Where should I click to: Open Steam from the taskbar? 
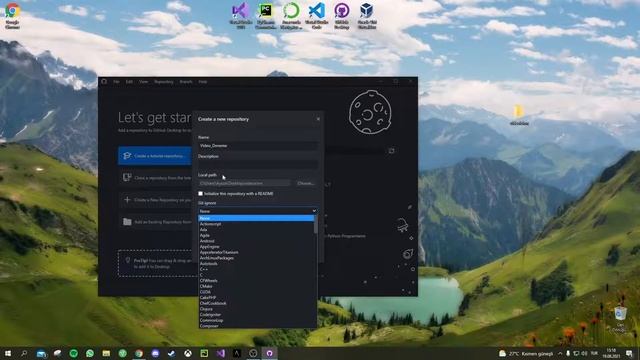click(171, 353)
